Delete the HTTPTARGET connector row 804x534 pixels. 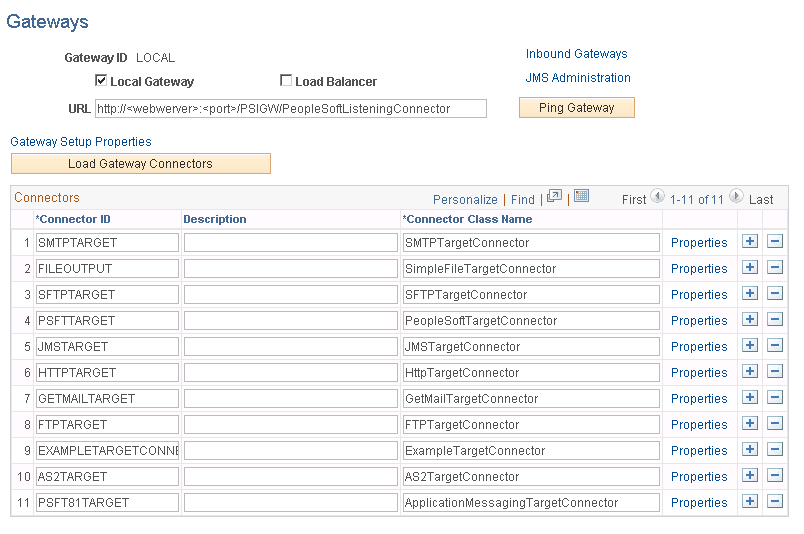(x=775, y=372)
